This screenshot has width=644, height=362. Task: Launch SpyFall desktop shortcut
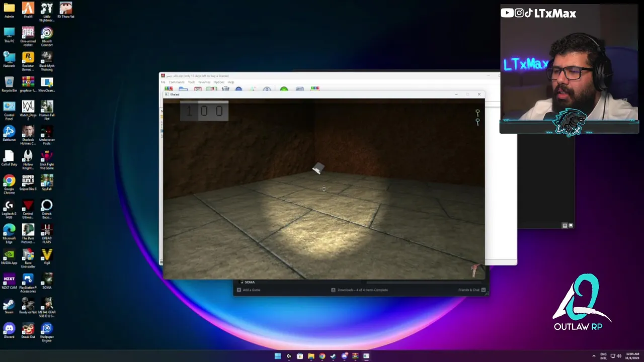pos(47,183)
